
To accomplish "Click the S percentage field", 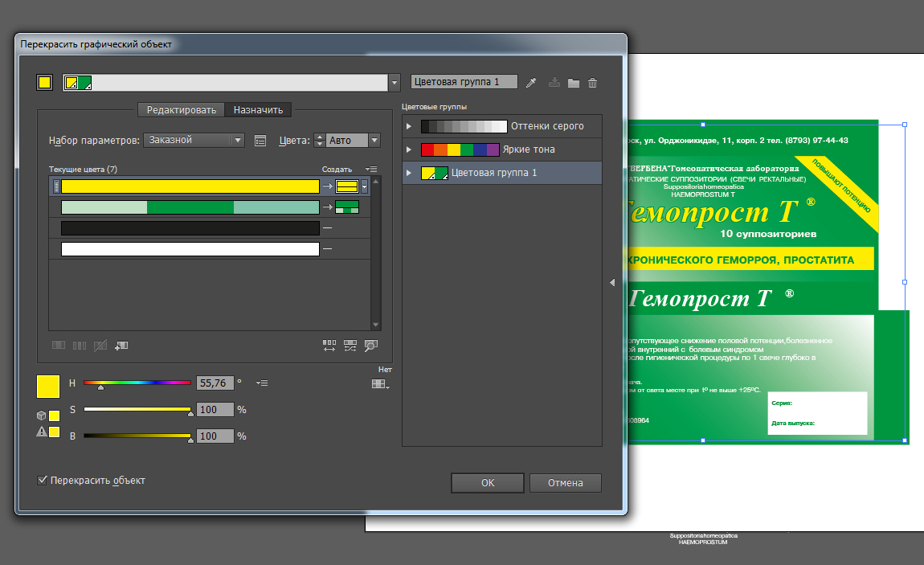I will (215, 409).
